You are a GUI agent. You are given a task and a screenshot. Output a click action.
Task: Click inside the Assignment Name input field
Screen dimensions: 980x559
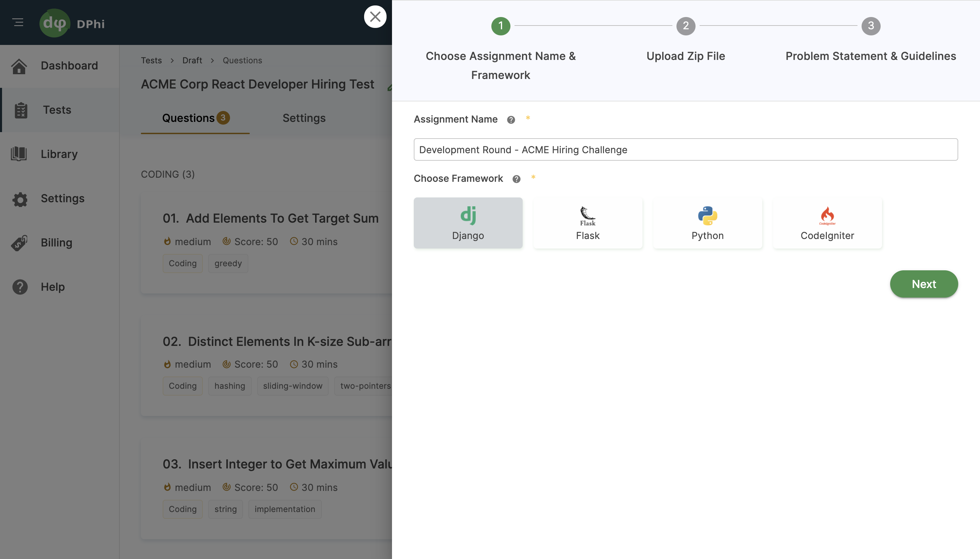[x=685, y=149]
